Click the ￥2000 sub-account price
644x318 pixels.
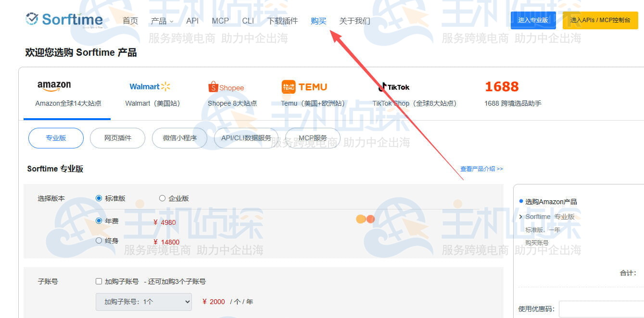click(214, 302)
